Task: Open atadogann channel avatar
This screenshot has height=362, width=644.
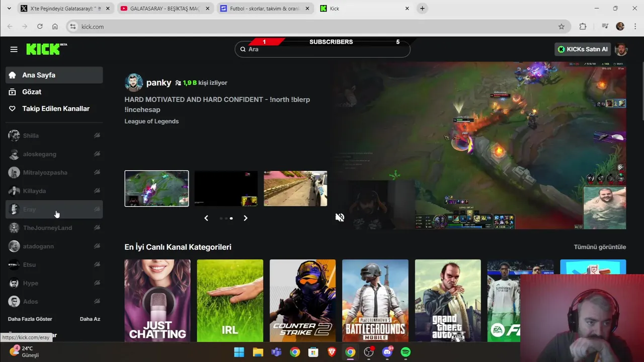Action: [14, 246]
